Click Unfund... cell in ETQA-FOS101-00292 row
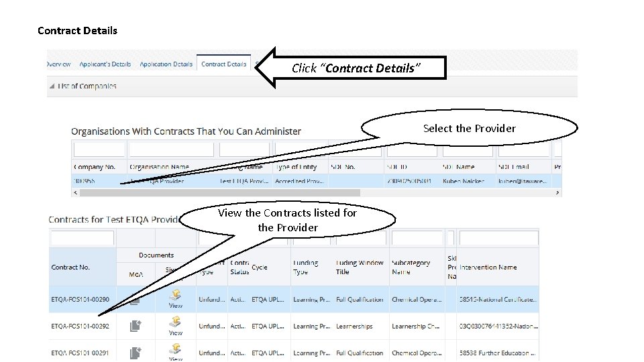 [212, 326]
